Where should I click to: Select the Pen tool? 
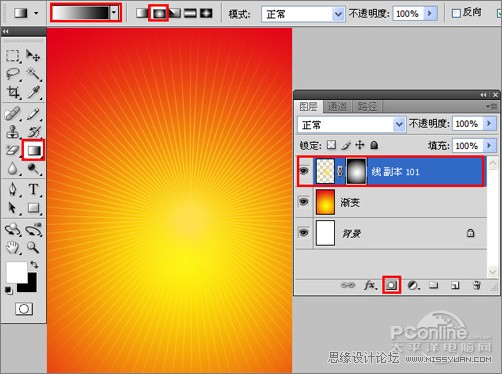pos(13,190)
